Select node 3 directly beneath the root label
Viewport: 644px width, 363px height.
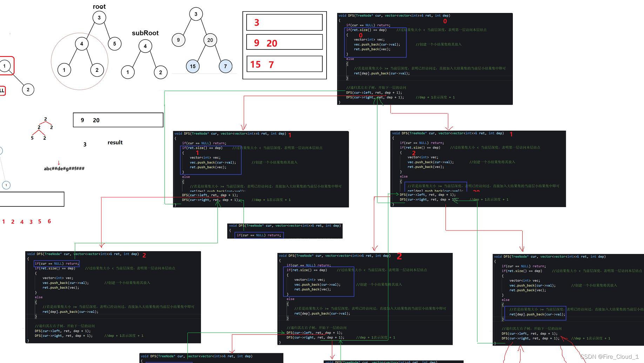click(99, 18)
